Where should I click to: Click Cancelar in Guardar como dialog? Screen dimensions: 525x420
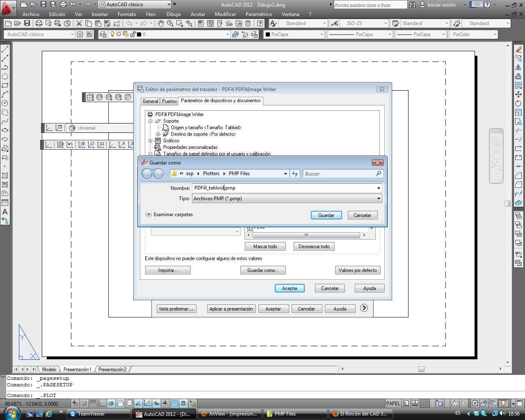pyautogui.click(x=362, y=215)
